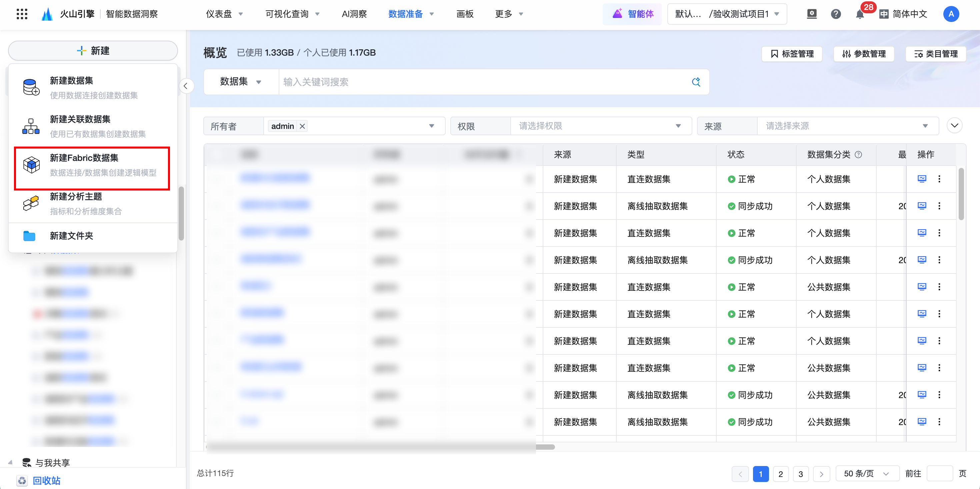The image size is (980, 489).
Task: Open the help question mark icon
Action: tap(835, 14)
